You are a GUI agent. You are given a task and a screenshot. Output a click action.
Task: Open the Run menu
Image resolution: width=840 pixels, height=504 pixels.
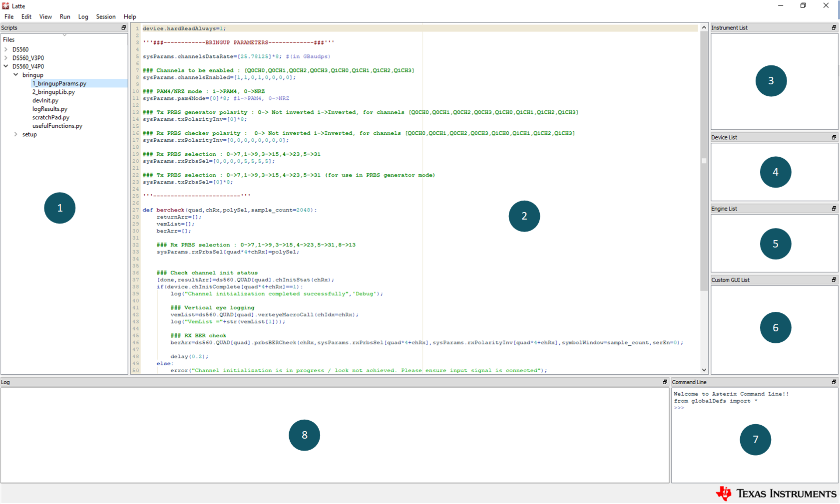click(65, 16)
